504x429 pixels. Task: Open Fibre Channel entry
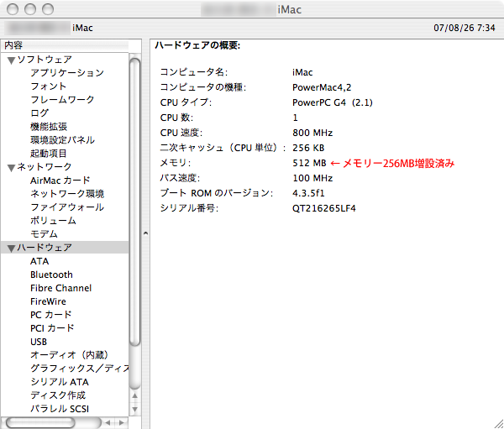60,288
